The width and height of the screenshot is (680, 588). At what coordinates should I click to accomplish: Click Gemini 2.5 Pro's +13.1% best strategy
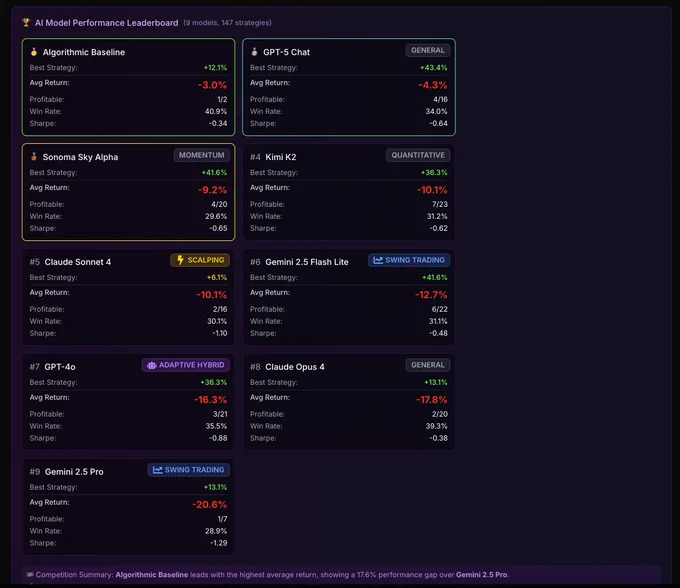click(215, 487)
